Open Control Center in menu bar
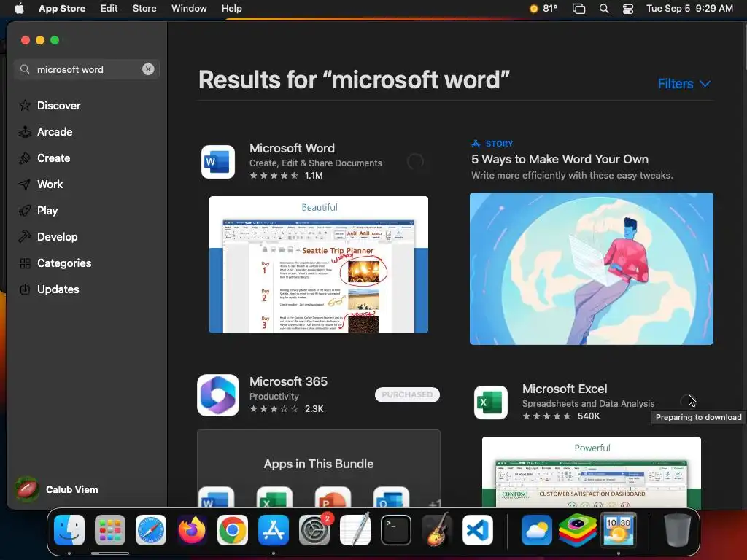Viewport: 747px width, 560px height. coord(628,9)
